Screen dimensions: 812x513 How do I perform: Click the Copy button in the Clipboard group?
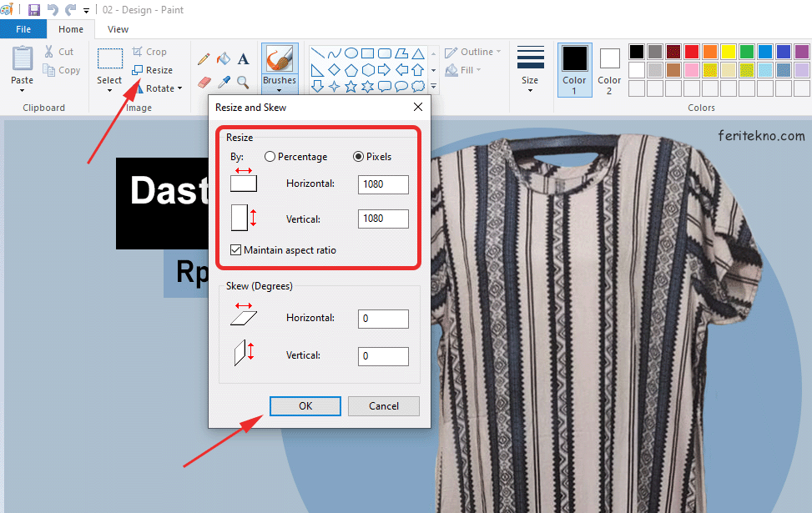[x=62, y=70]
